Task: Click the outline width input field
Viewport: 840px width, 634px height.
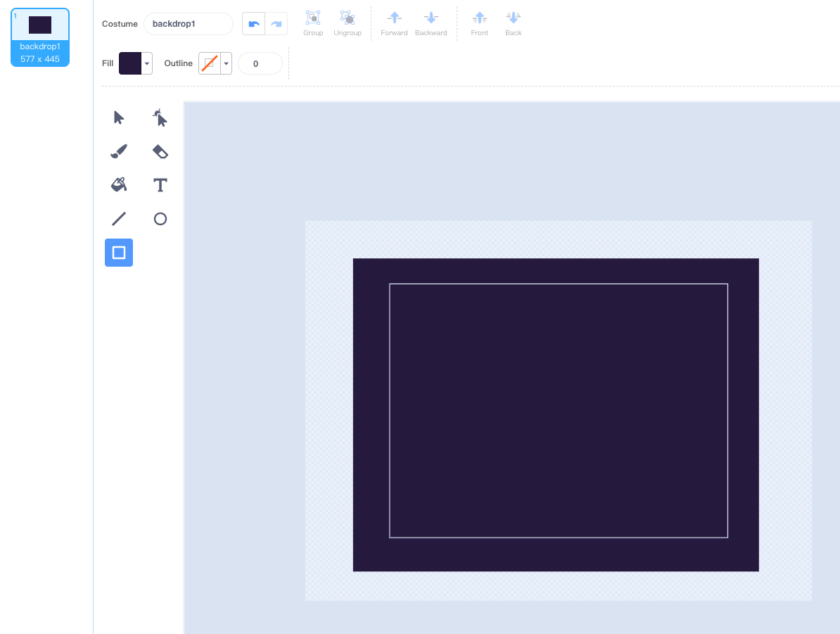Action: point(260,63)
